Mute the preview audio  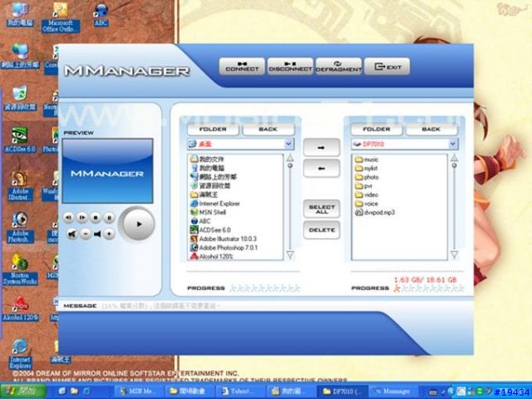click(x=71, y=234)
